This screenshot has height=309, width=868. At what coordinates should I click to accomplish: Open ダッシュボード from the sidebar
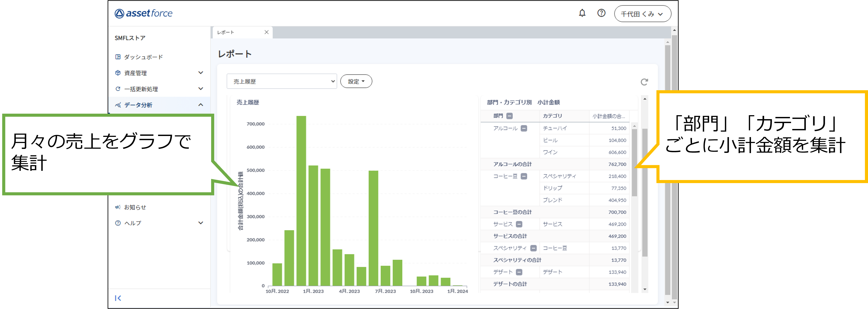(x=143, y=57)
